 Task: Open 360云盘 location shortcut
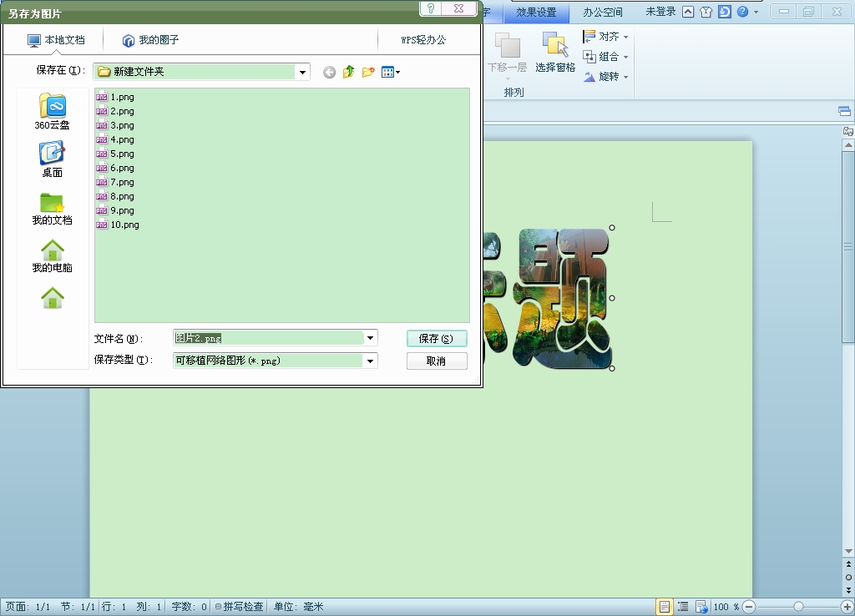[x=52, y=112]
